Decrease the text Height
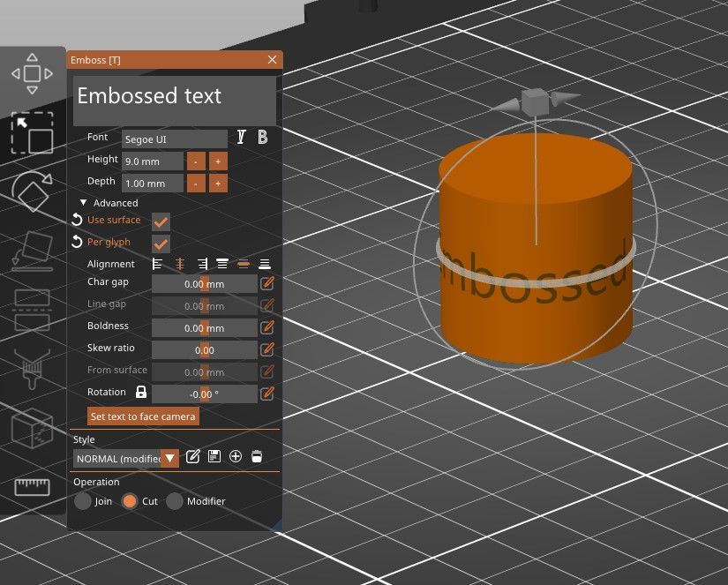 tap(196, 161)
